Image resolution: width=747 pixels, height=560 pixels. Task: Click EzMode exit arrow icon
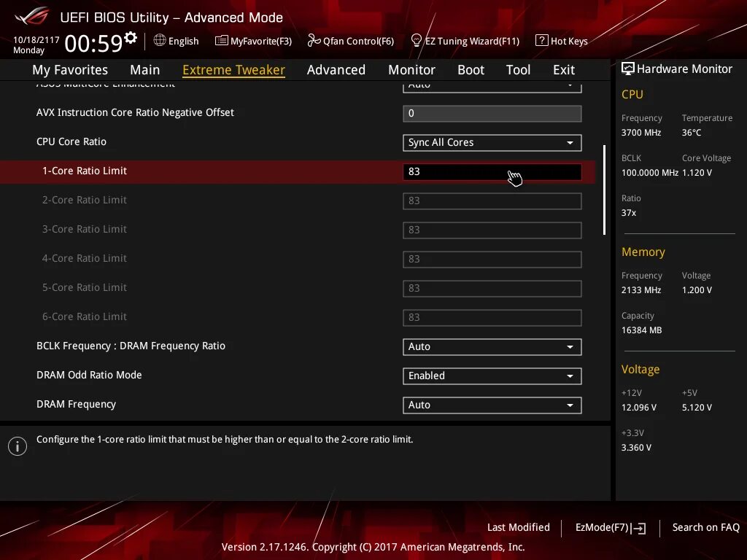tap(638, 528)
